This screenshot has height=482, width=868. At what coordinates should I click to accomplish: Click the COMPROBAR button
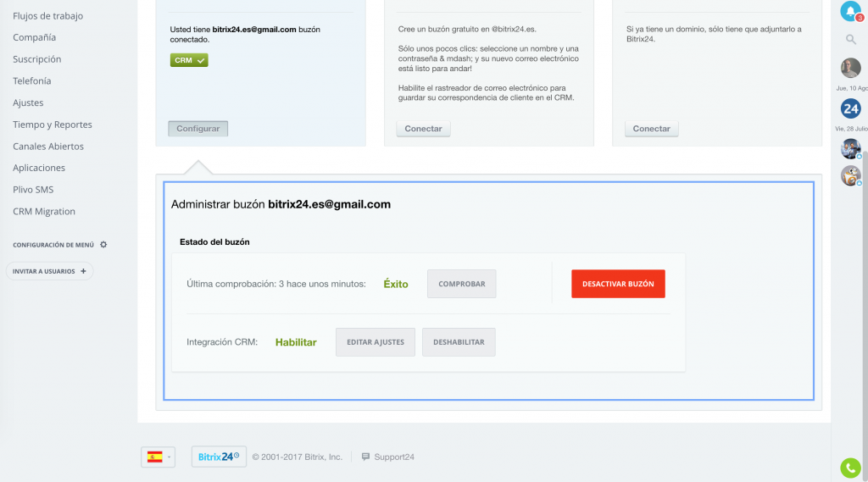462,284
